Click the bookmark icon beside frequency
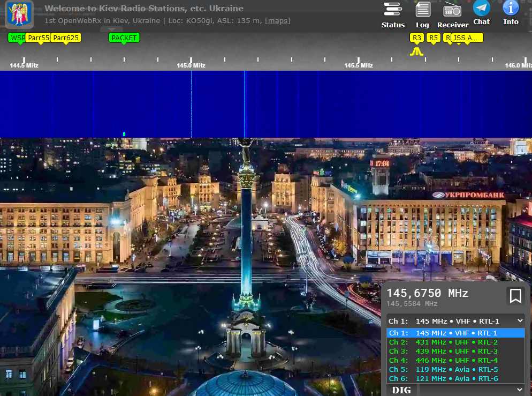This screenshot has width=532, height=396. pos(515,296)
